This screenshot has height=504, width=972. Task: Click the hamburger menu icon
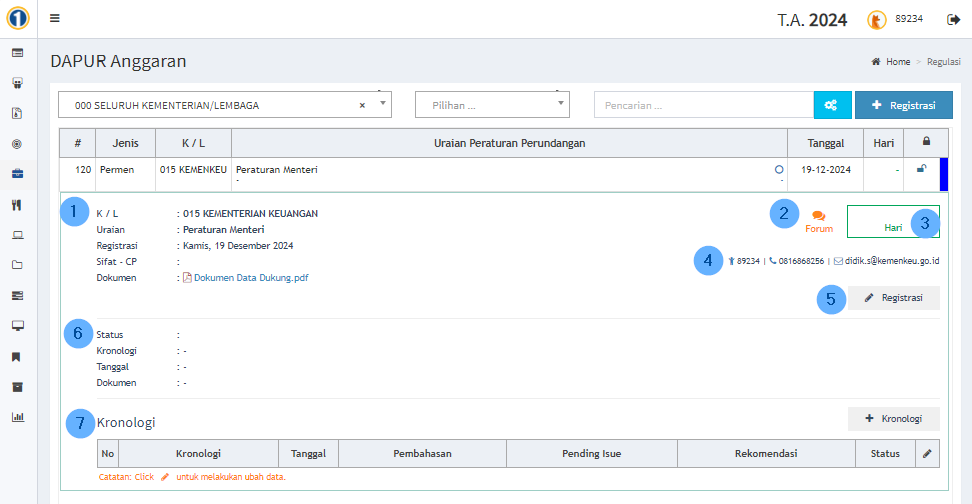(54, 18)
